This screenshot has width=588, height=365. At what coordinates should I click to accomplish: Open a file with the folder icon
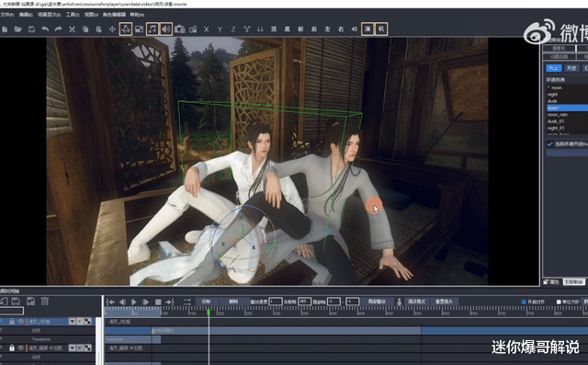(18, 29)
